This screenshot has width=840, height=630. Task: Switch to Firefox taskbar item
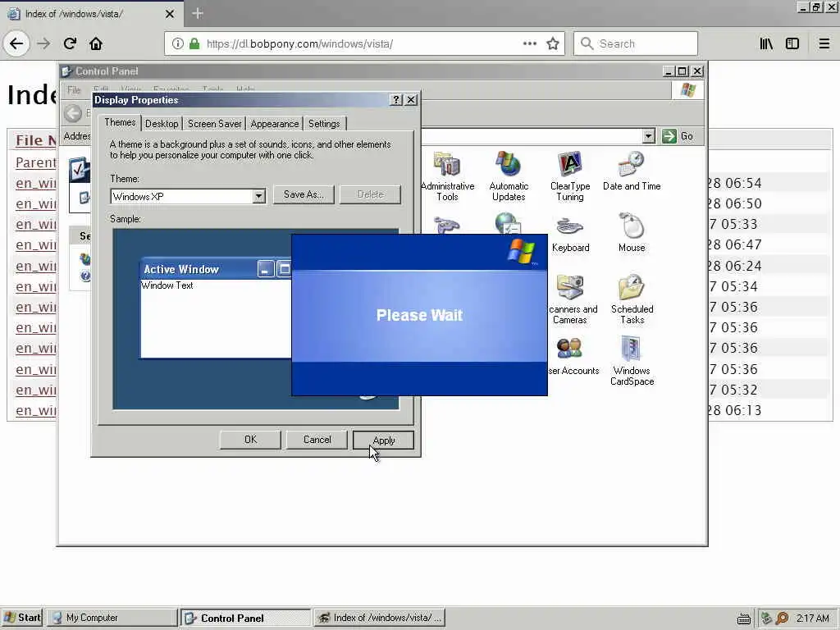click(x=380, y=618)
